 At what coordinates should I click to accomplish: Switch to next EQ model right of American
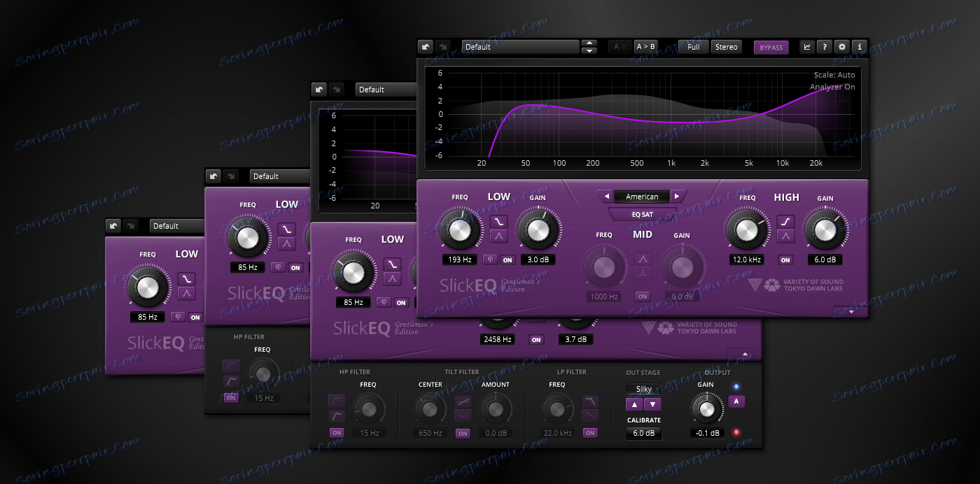click(677, 197)
